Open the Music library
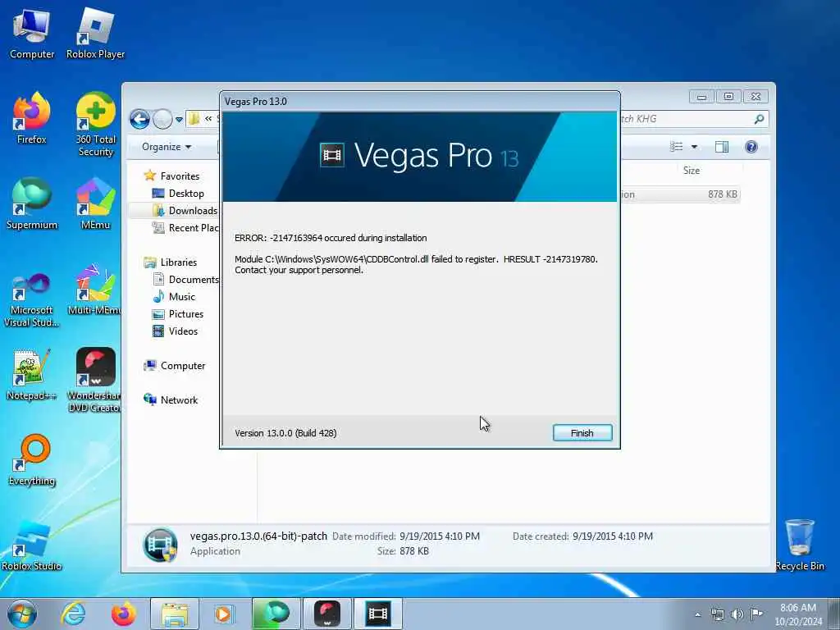The width and height of the screenshot is (840, 630). [174, 297]
